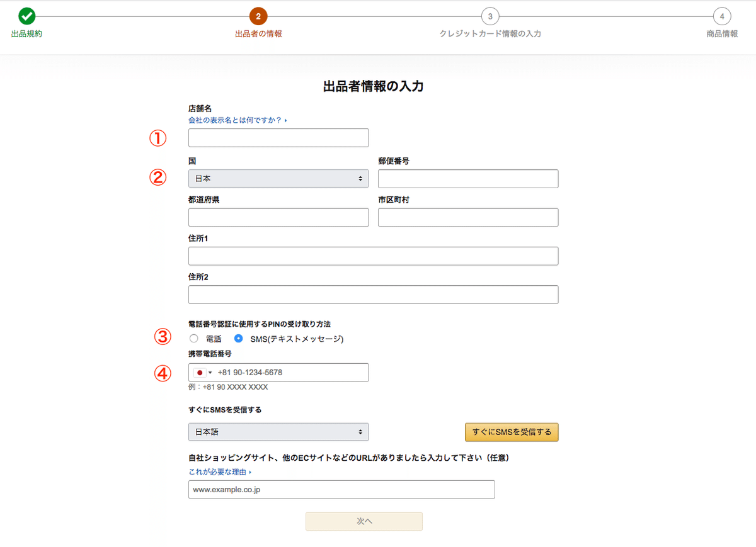Open the 国 country dropdown
This screenshot has height=547, width=756.
(x=278, y=179)
